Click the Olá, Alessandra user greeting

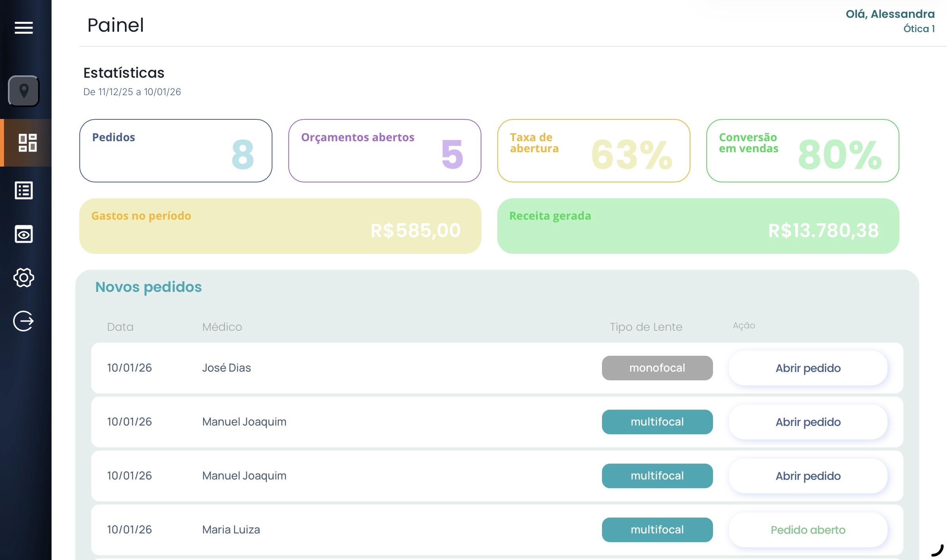[890, 14]
